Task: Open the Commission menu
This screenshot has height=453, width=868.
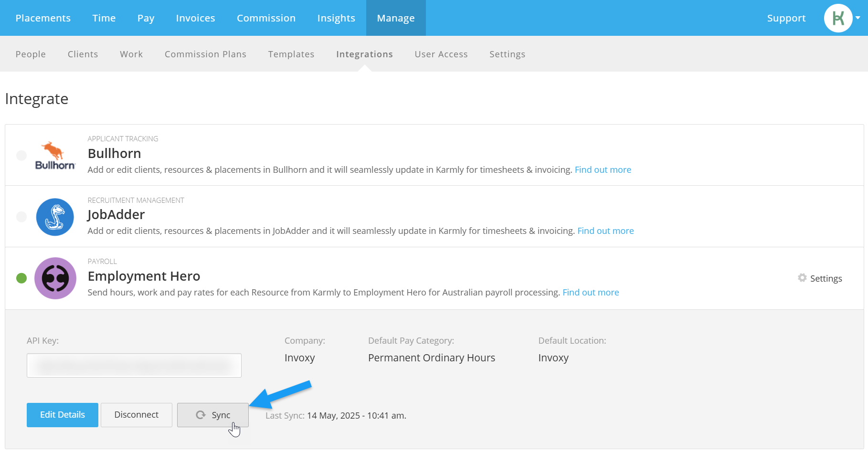Action: tap(266, 18)
